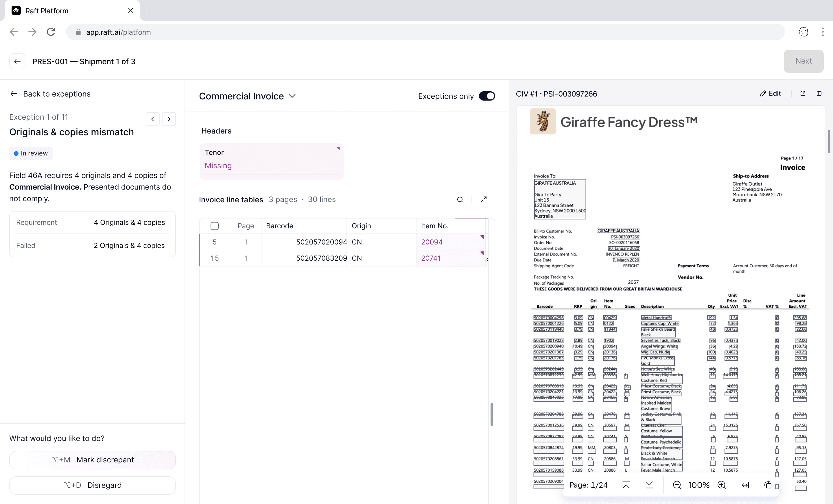
Task: Click the Giraffe Fancy Dress logo image
Action: [x=543, y=121]
